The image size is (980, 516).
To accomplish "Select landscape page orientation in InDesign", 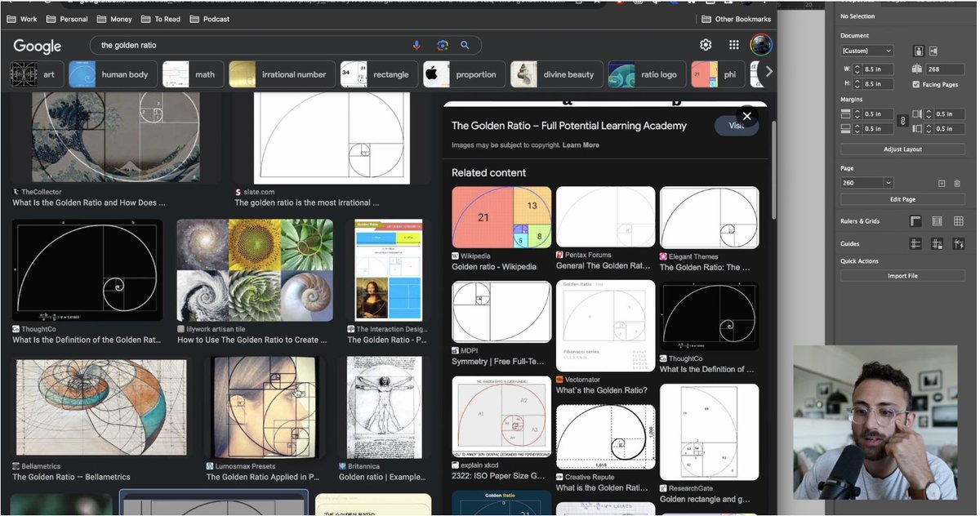I will point(933,51).
